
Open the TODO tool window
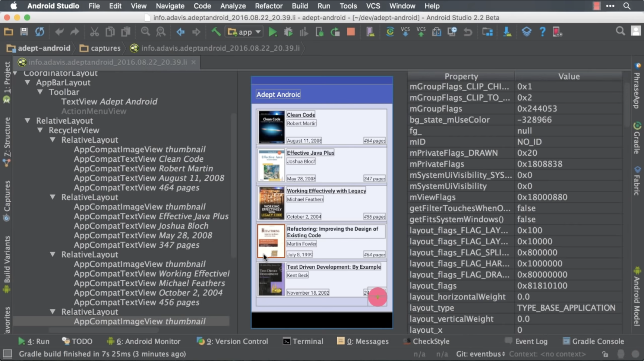77,341
